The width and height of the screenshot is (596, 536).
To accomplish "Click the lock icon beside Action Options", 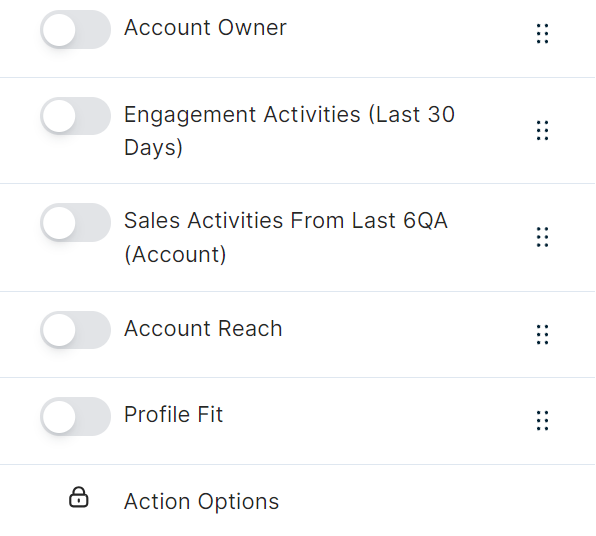I will [x=79, y=497].
